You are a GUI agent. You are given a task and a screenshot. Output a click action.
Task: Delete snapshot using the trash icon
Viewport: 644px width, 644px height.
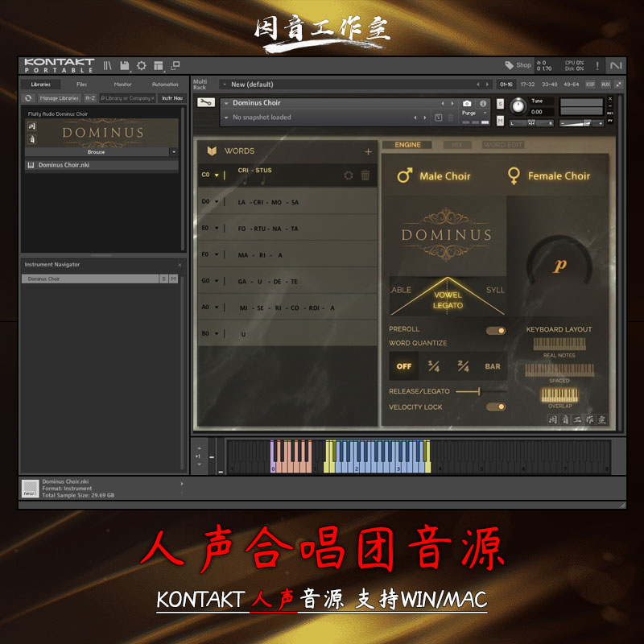[451, 118]
